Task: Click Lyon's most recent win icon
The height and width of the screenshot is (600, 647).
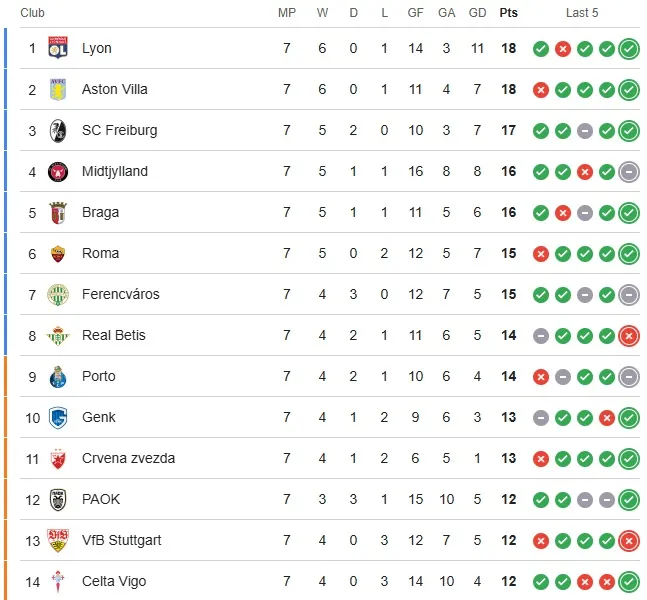Action: point(629,48)
